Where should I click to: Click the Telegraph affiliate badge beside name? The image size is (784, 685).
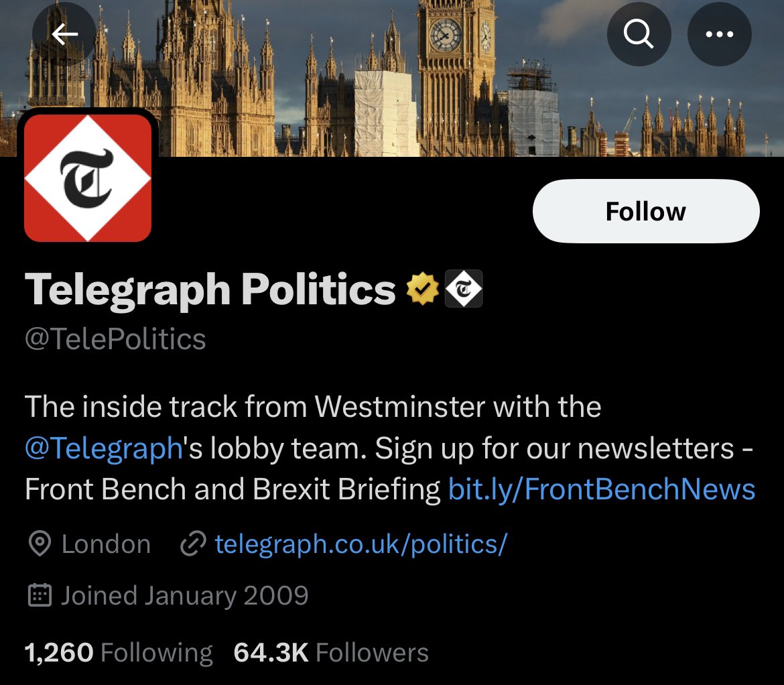(x=464, y=290)
